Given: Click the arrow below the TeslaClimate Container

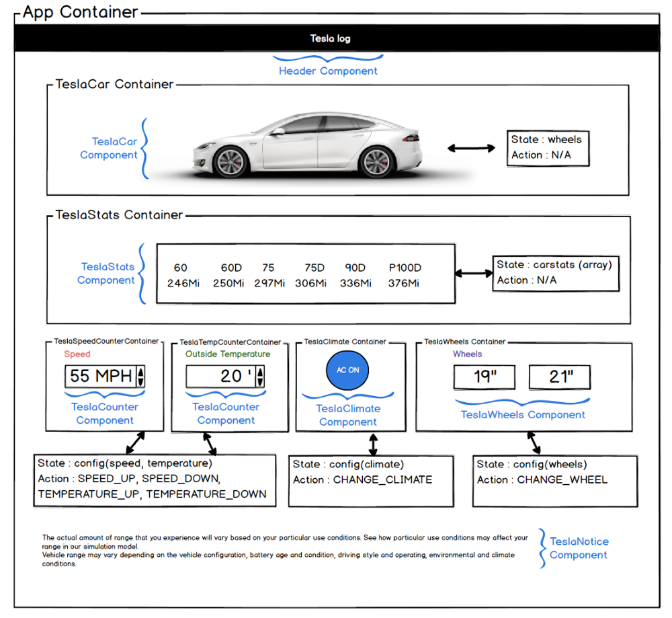Looking at the screenshot, I should [x=373, y=444].
